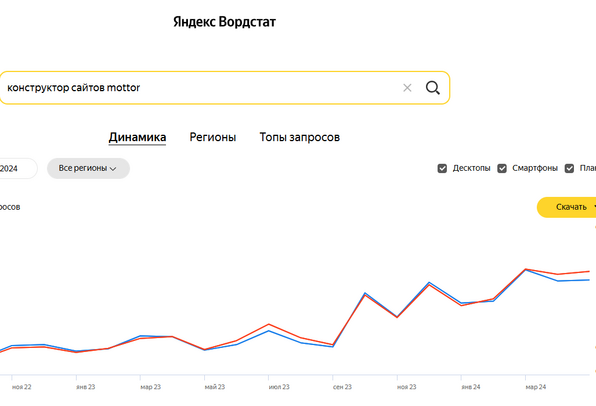Select the ноя 22 axis label
The height and width of the screenshot is (406, 596).
tap(21, 387)
